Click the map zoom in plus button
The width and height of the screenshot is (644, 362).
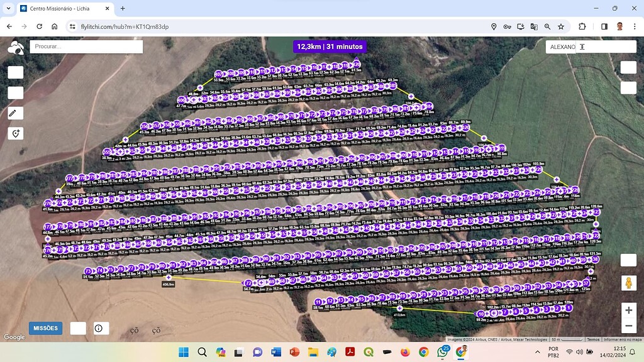coord(628,310)
